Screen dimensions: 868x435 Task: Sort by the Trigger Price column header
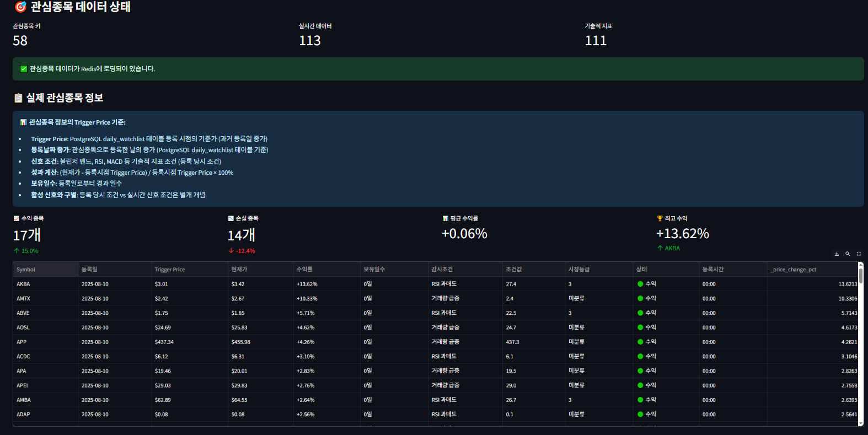[170, 270]
